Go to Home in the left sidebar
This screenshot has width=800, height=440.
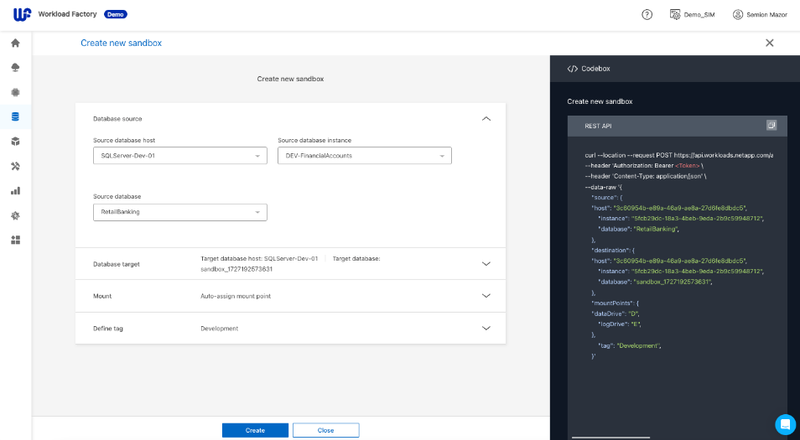tap(15, 43)
